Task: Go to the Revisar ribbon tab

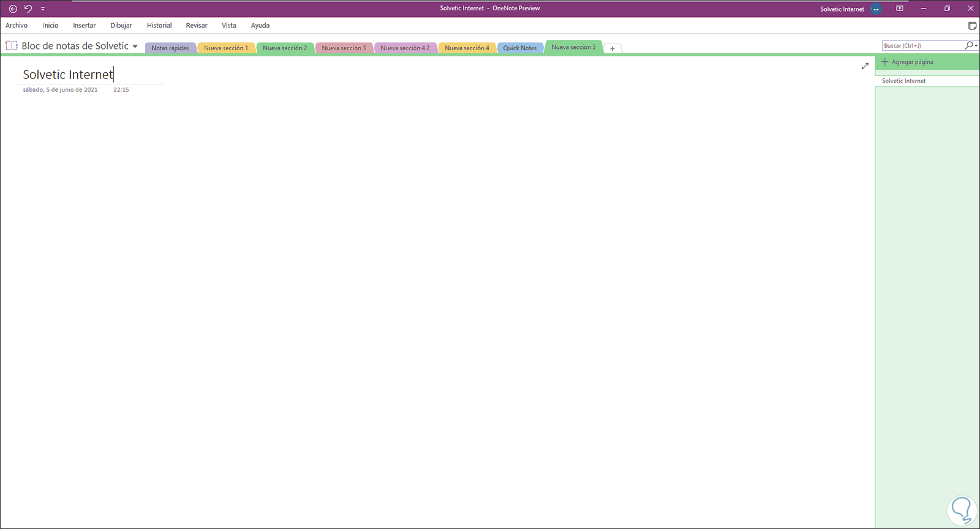Action: [197, 26]
